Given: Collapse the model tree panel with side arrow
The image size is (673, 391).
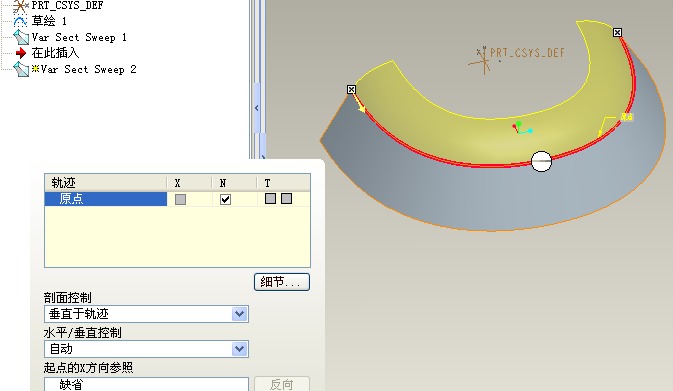Looking at the screenshot, I should (x=257, y=108).
